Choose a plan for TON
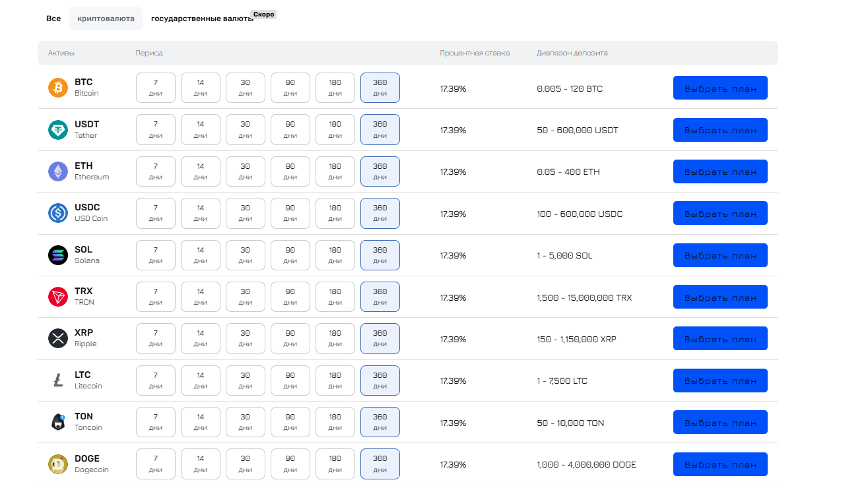Viewport: 868px width, 488px height. click(720, 422)
